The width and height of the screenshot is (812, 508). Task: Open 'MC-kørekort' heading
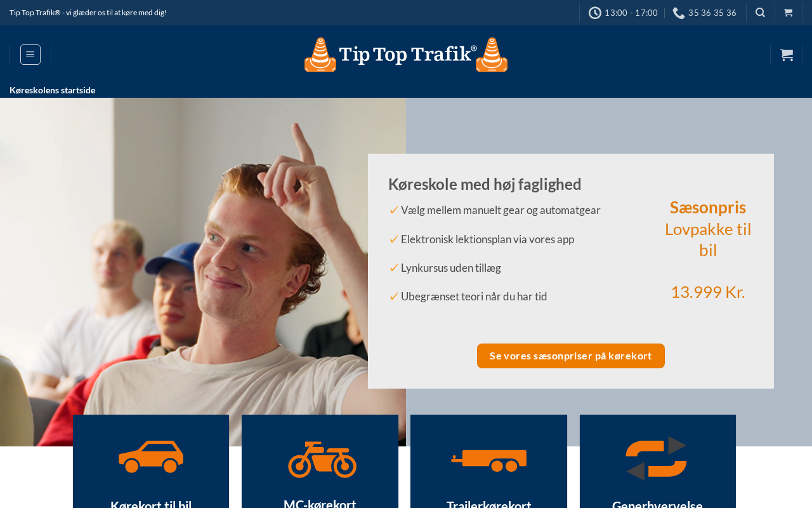[320, 504]
